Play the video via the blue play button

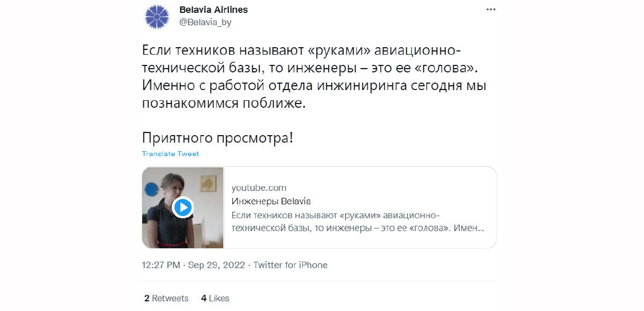point(183,207)
